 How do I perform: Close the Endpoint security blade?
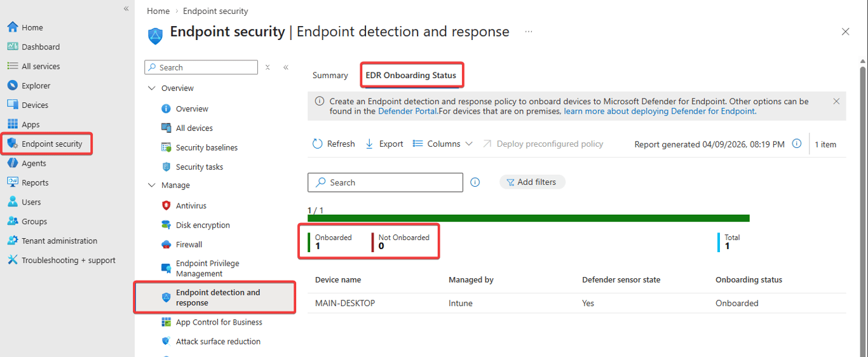pyautogui.click(x=845, y=31)
